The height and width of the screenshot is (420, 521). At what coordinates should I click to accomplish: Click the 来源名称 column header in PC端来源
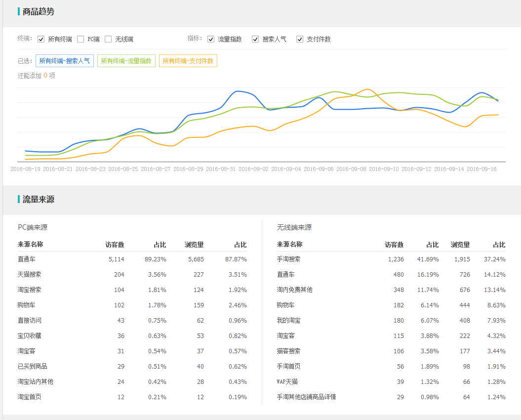[x=31, y=245]
